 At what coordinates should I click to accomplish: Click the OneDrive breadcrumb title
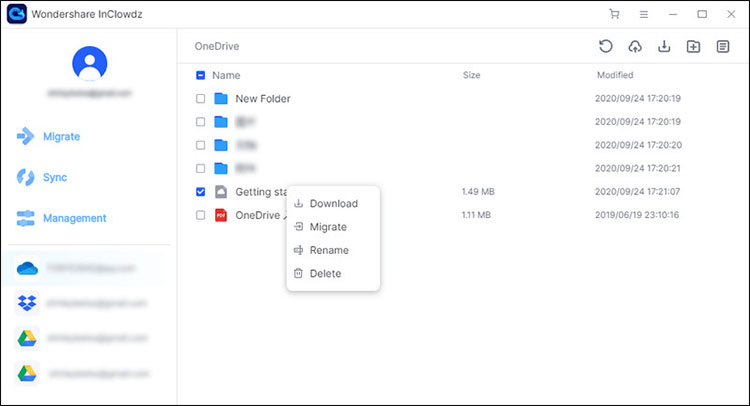tap(217, 46)
